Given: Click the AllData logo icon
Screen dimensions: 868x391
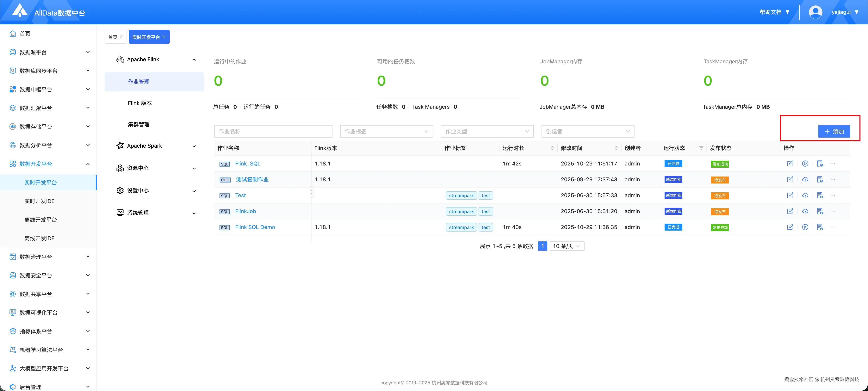Looking at the screenshot, I should (x=20, y=11).
